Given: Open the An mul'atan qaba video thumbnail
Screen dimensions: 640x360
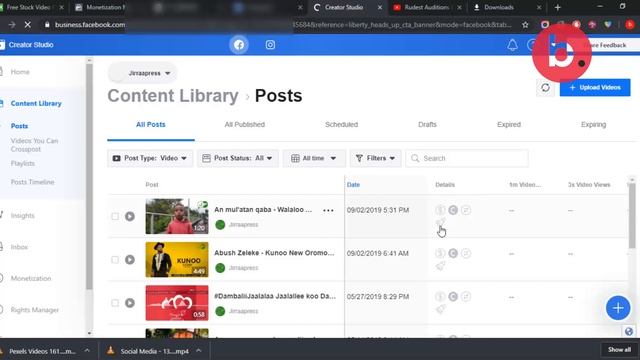Looking at the screenshot, I should tap(177, 216).
